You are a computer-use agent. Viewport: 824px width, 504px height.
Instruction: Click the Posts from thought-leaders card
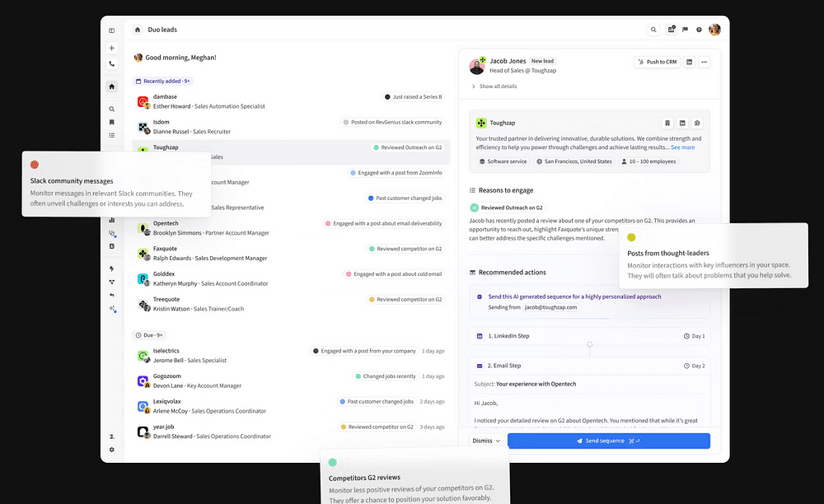point(714,255)
